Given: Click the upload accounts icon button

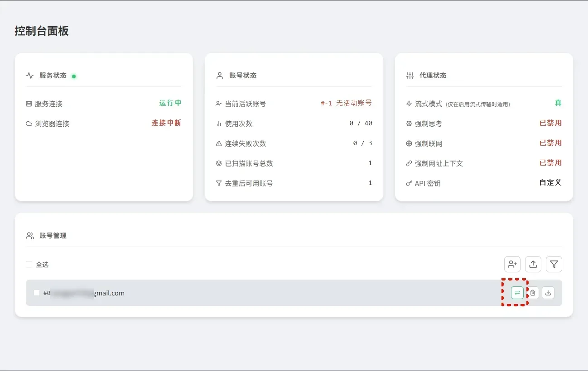Looking at the screenshot, I should point(533,264).
